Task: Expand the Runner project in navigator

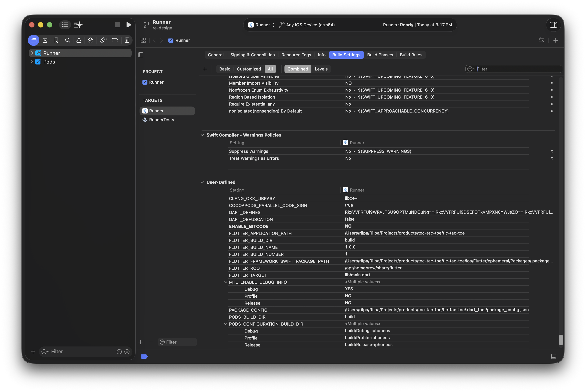Action: tap(32, 53)
